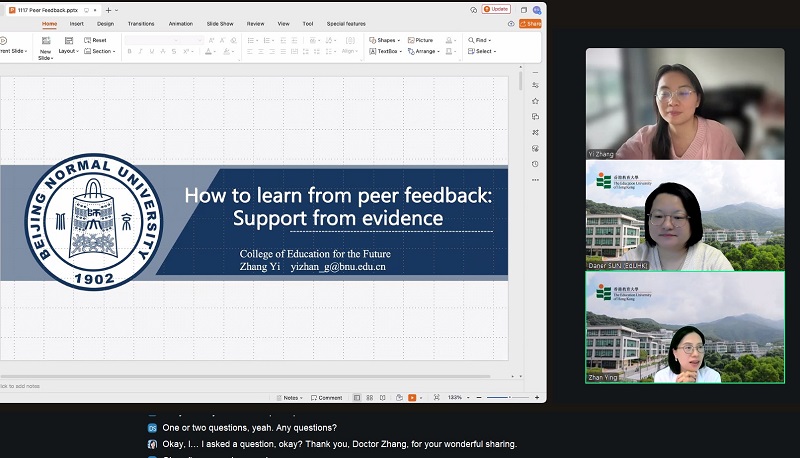Open the Shapes dropdown
800x458 pixels.
pyautogui.click(x=385, y=40)
